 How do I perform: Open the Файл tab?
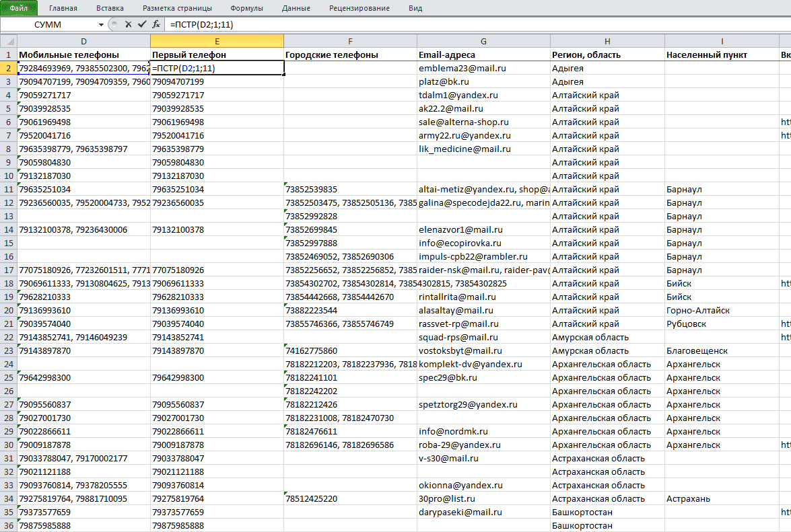[x=19, y=8]
